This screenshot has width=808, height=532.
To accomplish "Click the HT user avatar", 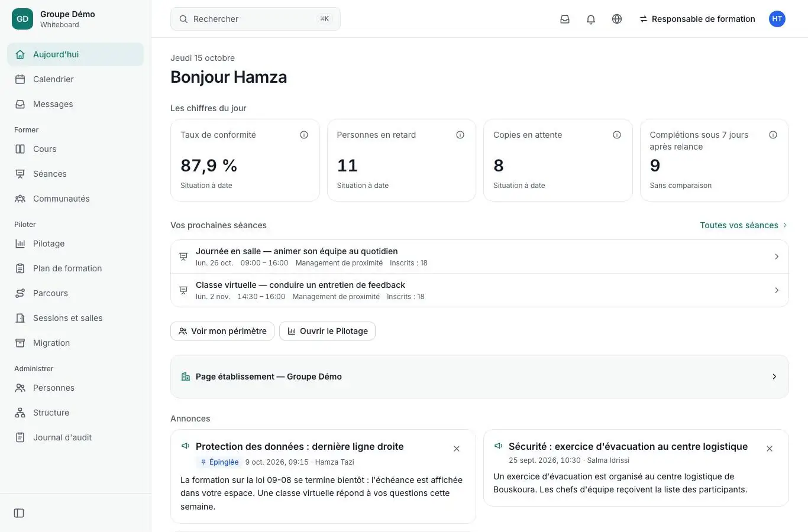I will coord(777,19).
